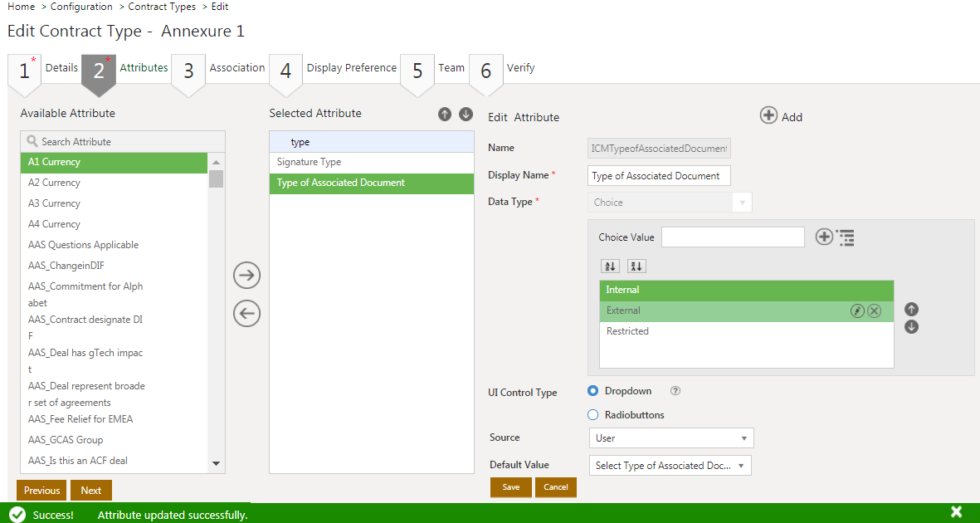The height and width of the screenshot is (523, 980).
Task: Move the attribute to the Selected list with right arrow
Action: click(247, 276)
